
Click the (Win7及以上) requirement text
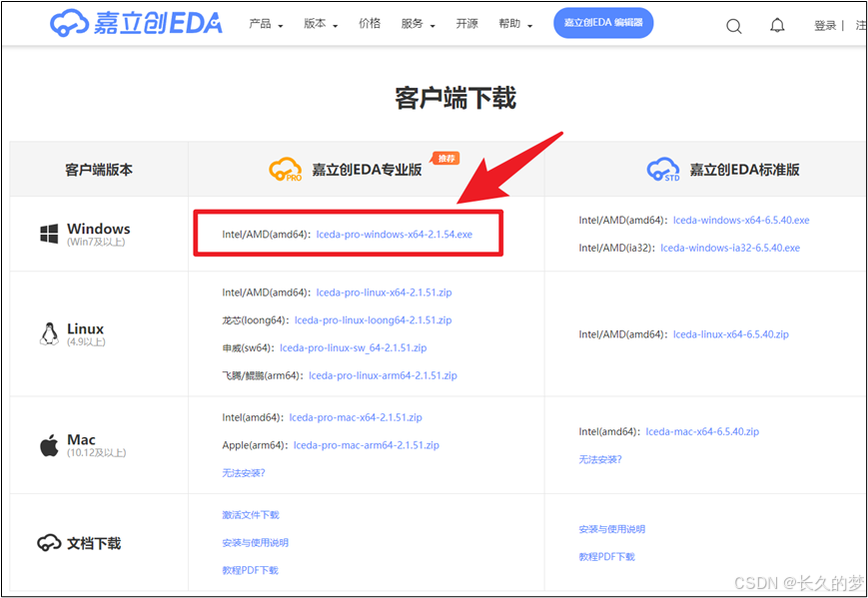[x=96, y=243]
